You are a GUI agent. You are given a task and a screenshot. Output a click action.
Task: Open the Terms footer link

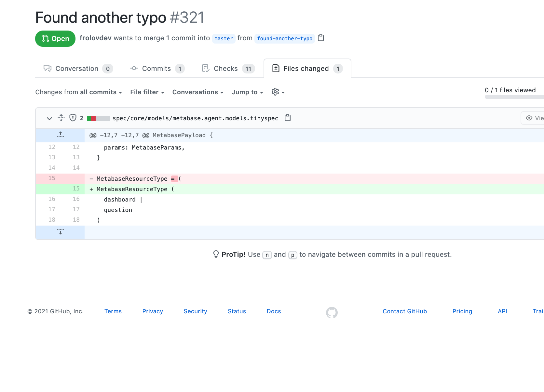(113, 311)
